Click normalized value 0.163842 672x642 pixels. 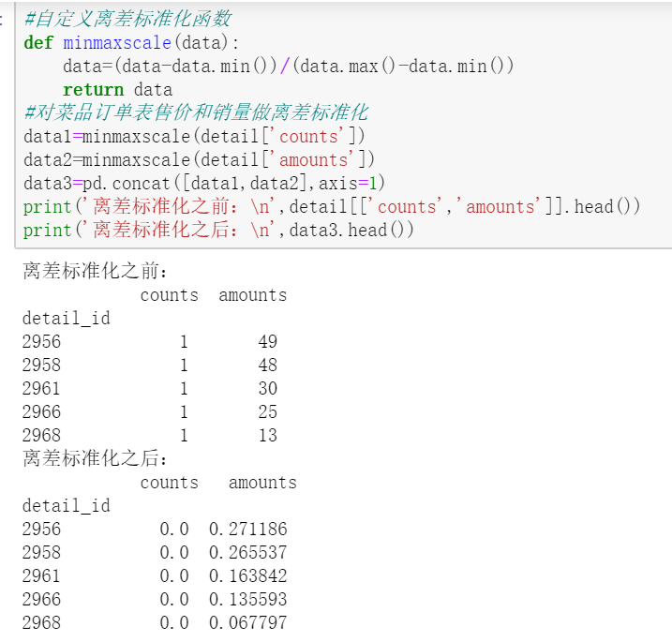(x=248, y=576)
